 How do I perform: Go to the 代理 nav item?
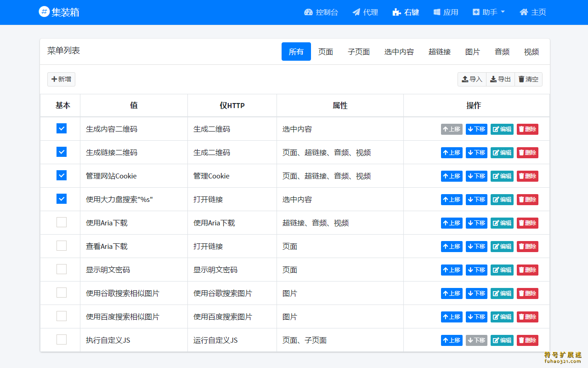pyautogui.click(x=365, y=12)
